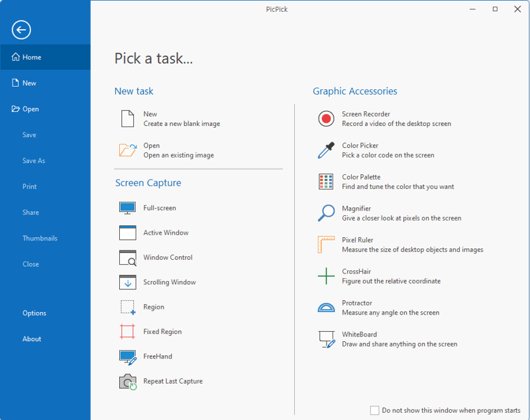Click the Repeat Last Capture label
Screen dimensions: 530x420
pos(173,381)
